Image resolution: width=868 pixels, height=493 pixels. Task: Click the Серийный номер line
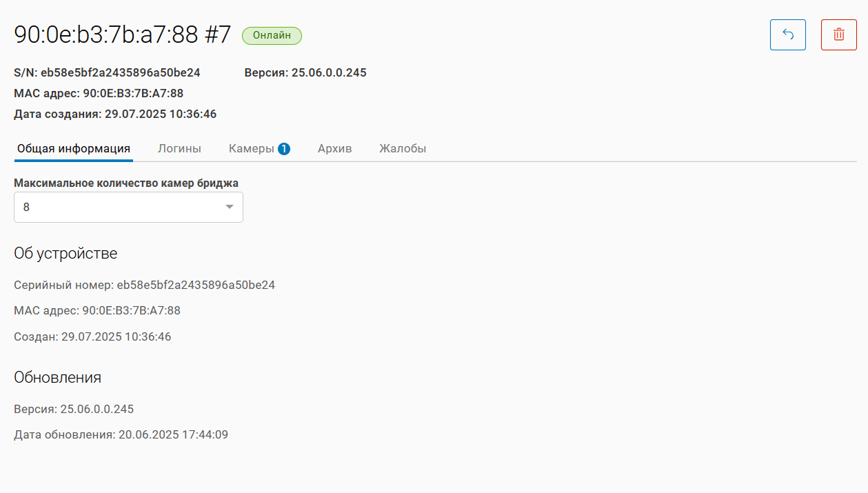pos(145,285)
